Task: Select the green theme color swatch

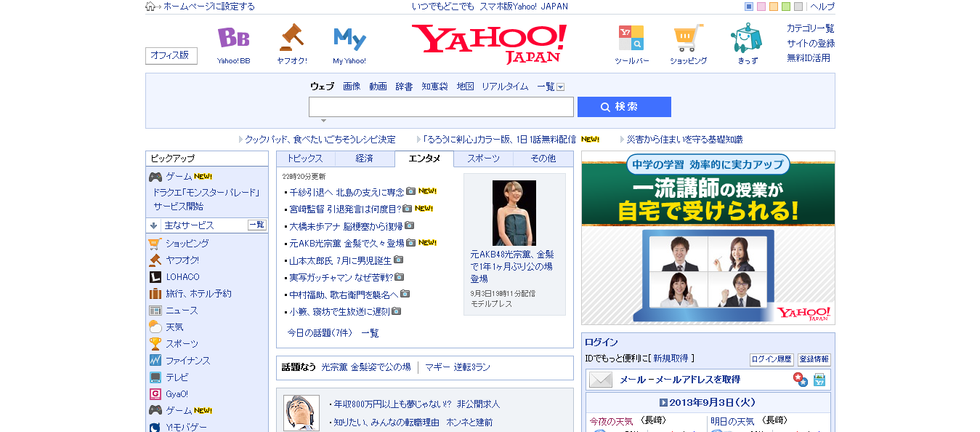Action: click(x=786, y=7)
